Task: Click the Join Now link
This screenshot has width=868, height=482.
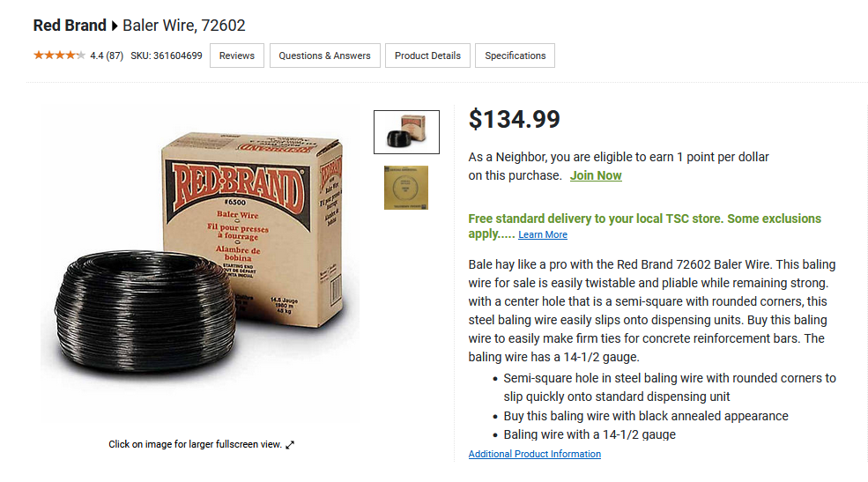Action: click(x=596, y=175)
